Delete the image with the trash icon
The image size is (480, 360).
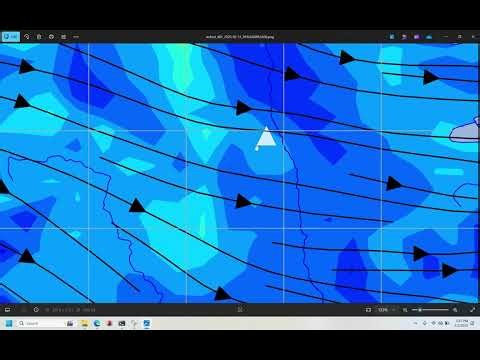coord(39,37)
